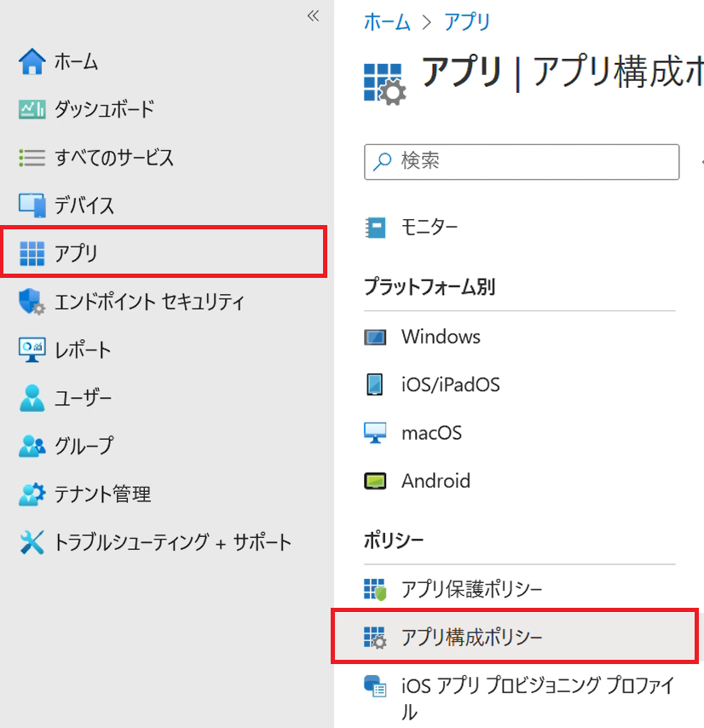The width and height of the screenshot is (704, 728).
Task: Open テナント管理 in the left menu
Action: click(102, 494)
